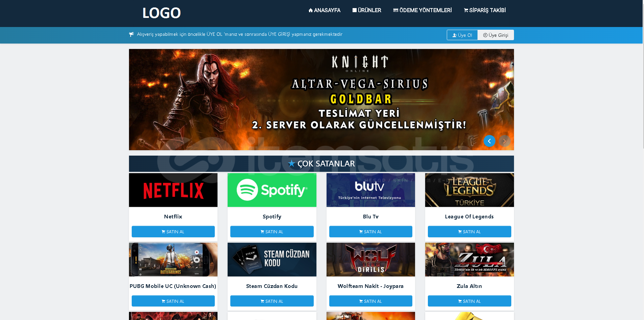Open the ANASAYFA menu item
This screenshot has height=320, width=644.
coord(324,10)
